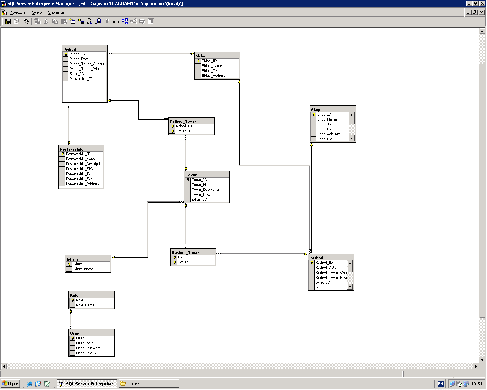The height and width of the screenshot is (390, 487).
Task: Click the diagram horizontal scrollbar left arrow
Action: click(4, 366)
